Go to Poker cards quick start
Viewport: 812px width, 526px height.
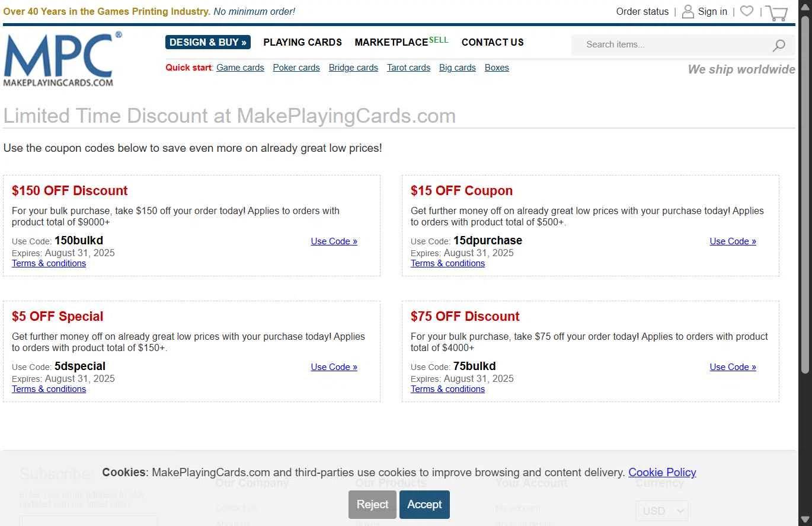tap(296, 68)
